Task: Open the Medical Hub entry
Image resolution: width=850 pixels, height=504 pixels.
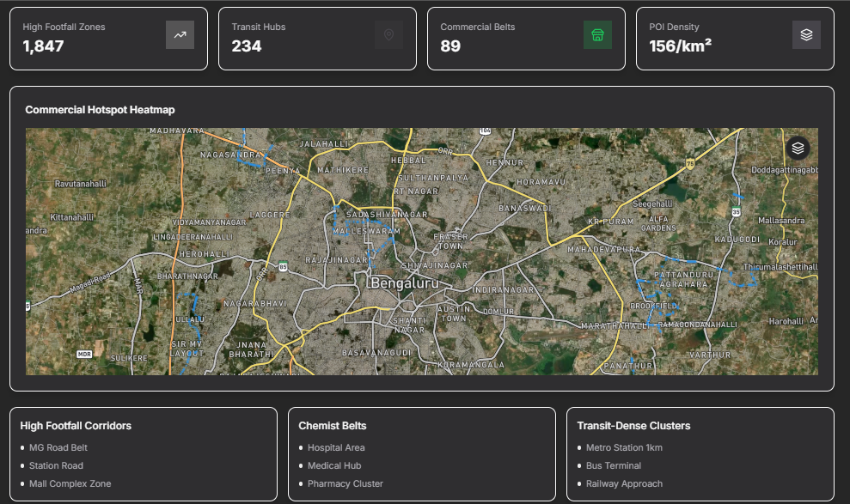Action: [334, 465]
